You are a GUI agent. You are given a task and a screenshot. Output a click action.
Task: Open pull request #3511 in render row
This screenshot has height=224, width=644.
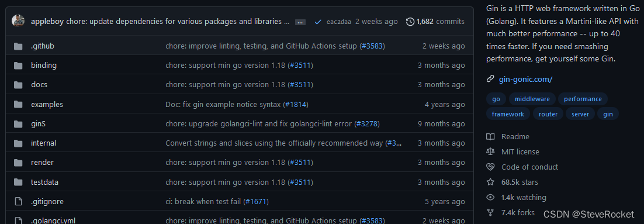[x=300, y=163]
